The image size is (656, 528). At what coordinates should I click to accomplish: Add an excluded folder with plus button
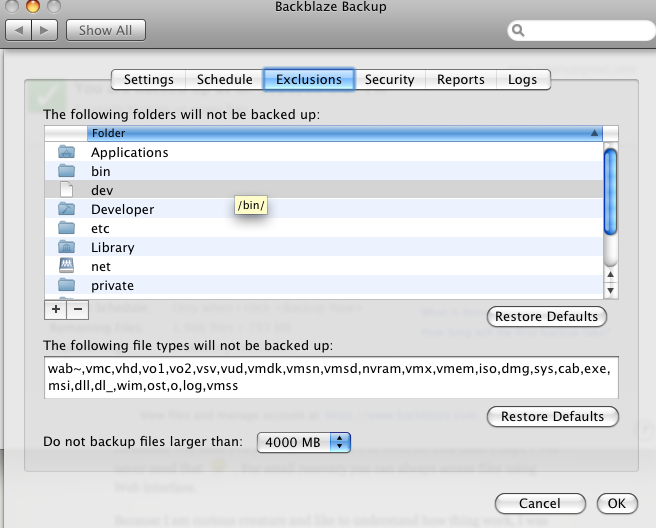click(x=56, y=309)
